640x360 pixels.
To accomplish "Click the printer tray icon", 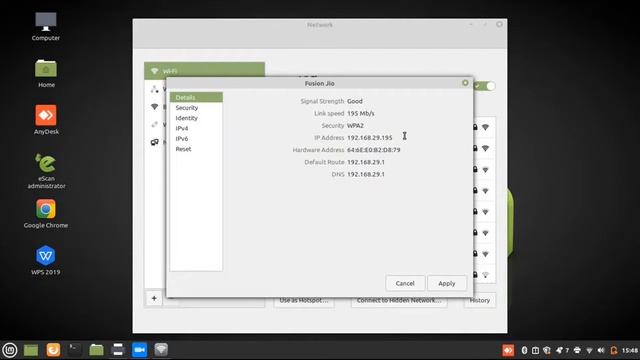I will [577, 350].
